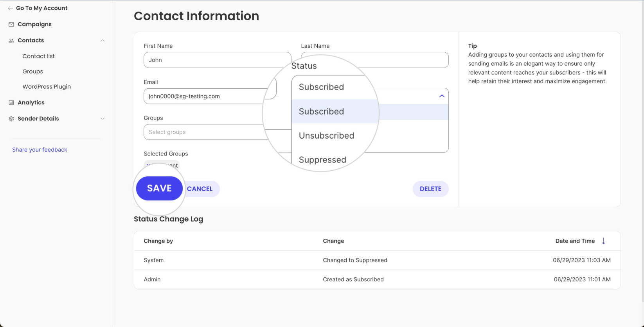Click the CANCEL button
The width and height of the screenshot is (644, 327).
200,189
